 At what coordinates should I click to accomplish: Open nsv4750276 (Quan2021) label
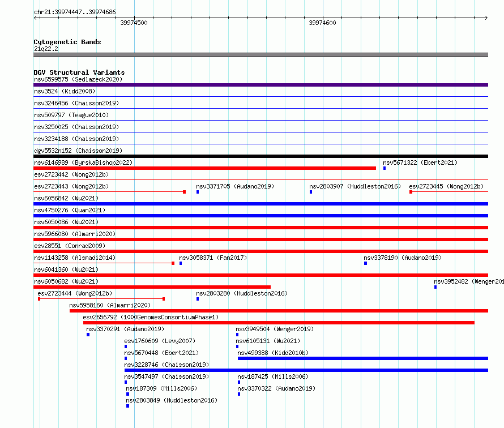[70, 210]
